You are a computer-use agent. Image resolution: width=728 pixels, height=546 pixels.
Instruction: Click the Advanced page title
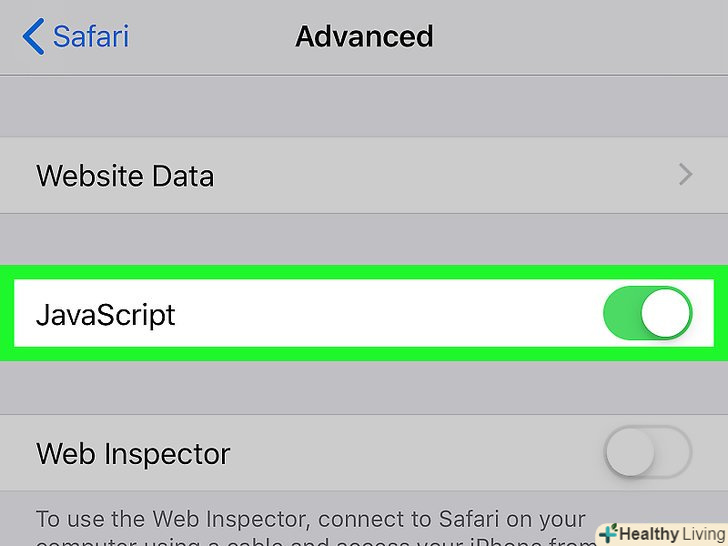pos(364,38)
